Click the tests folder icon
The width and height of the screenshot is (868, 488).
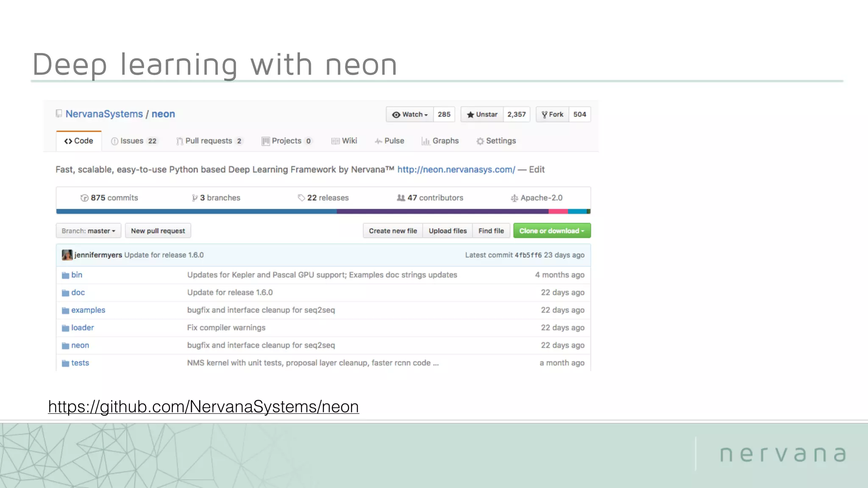click(65, 363)
